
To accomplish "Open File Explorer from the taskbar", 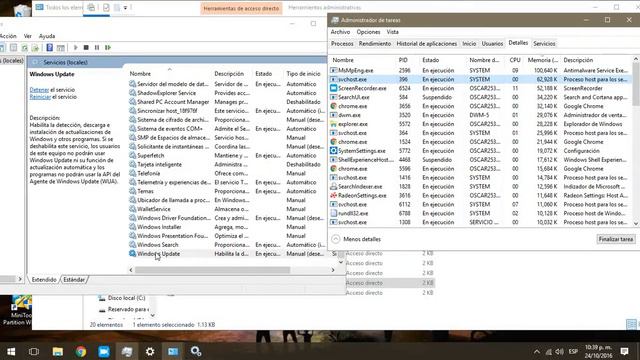I will click(x=58, y=351).
